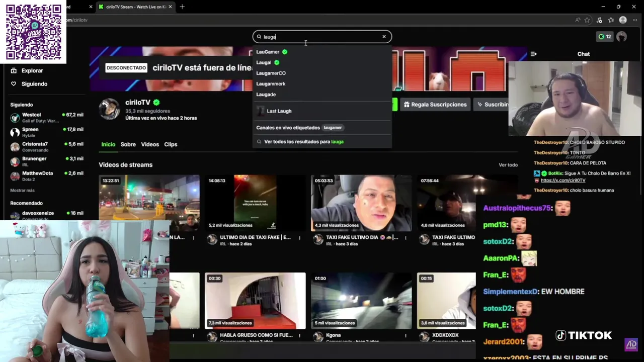
Task: Switch to the Clips tab
Action: [x=171, y=144]
